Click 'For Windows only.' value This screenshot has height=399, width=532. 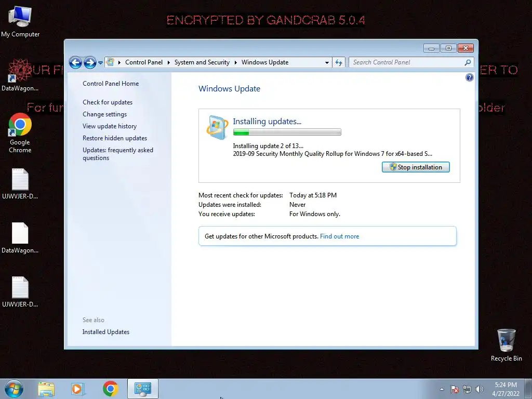pos(314,214)
